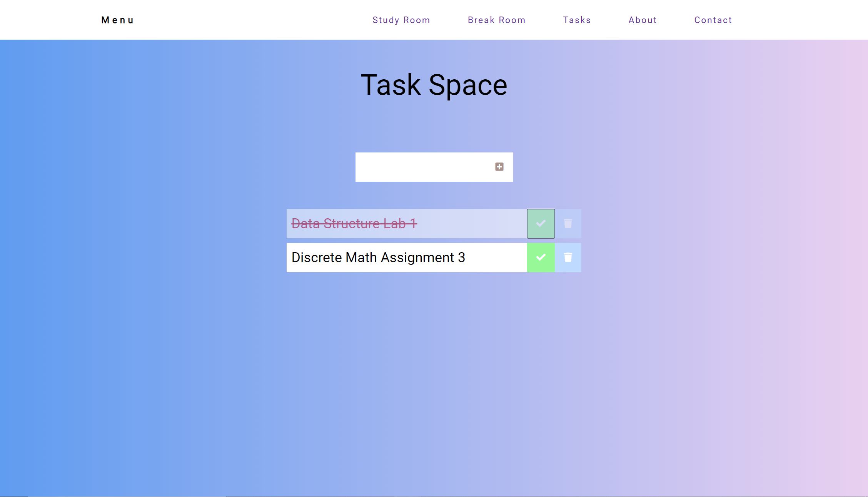Screen dimensions: 868x497
Task: Click the square plus icon inside the input box
Action: tap(499, 167)
